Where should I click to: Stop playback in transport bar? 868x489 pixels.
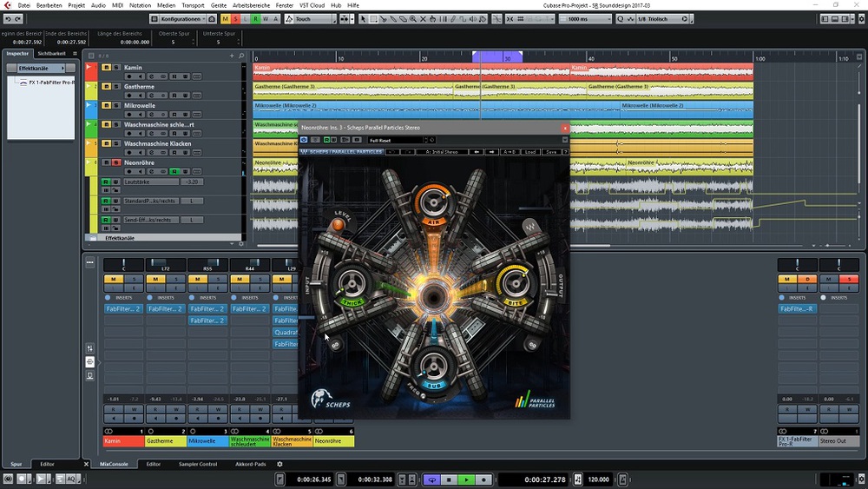point(449,479)
